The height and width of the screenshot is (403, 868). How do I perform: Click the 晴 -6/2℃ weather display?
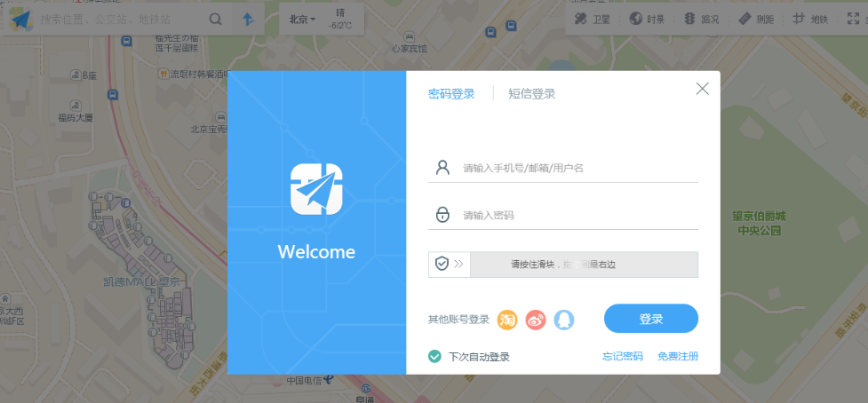tap(339, 20)
